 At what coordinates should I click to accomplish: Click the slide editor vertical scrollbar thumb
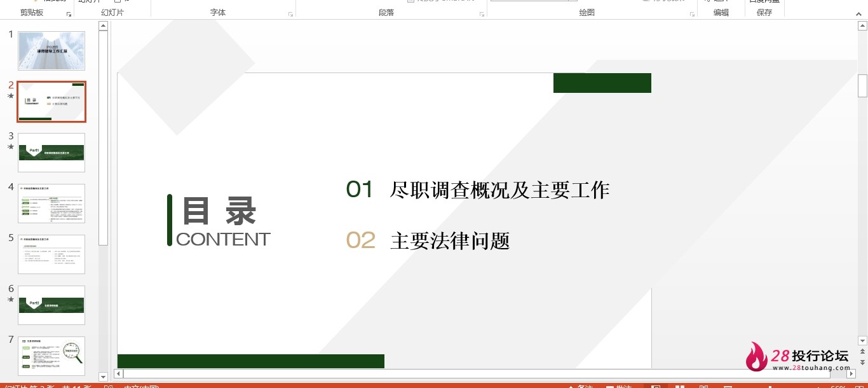[862, 85]
